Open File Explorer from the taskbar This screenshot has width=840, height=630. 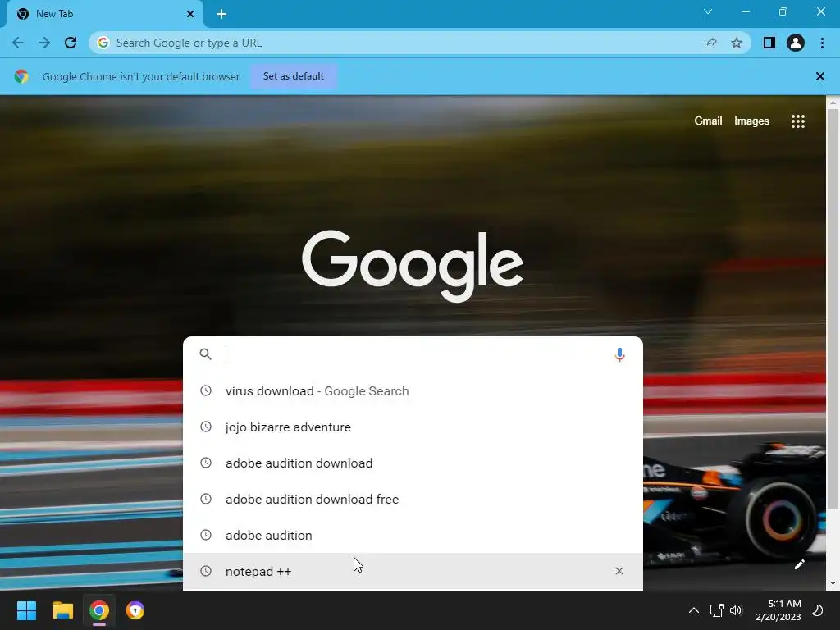[62, 610]
